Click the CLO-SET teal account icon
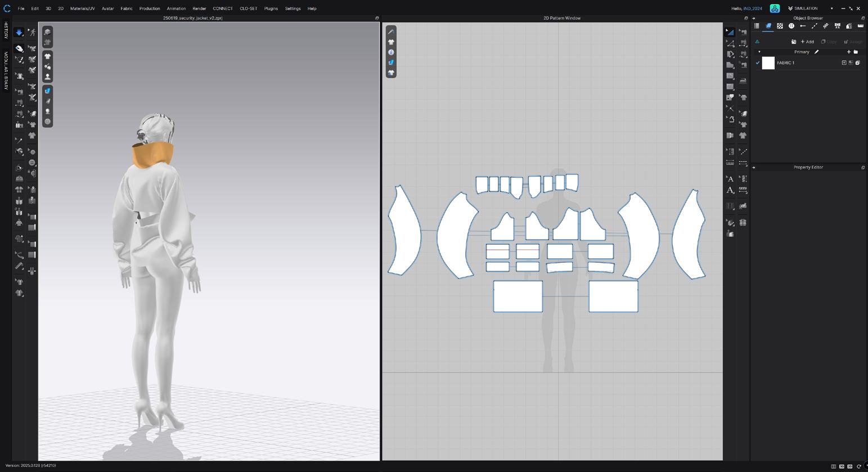This screenshot has height=472, width=868. [x=775, y=8]
